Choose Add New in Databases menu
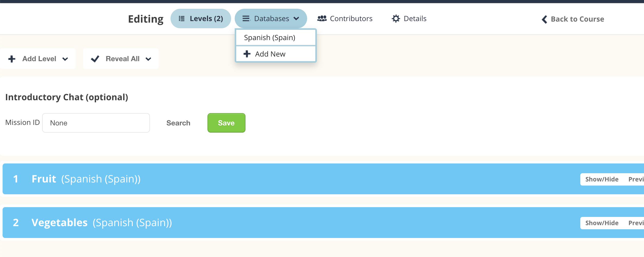Viewport: 644px width, 257px height. pyautogui.click(x=270, y=54)
